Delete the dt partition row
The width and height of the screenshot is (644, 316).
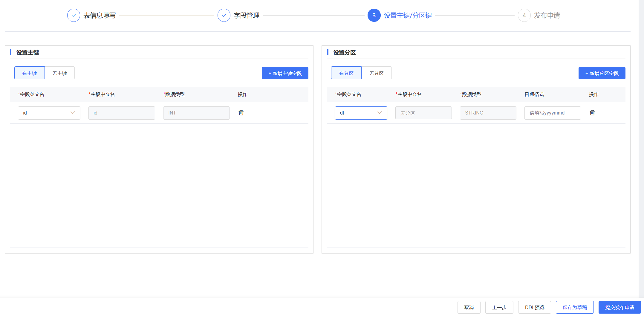[x=592, y=113]
